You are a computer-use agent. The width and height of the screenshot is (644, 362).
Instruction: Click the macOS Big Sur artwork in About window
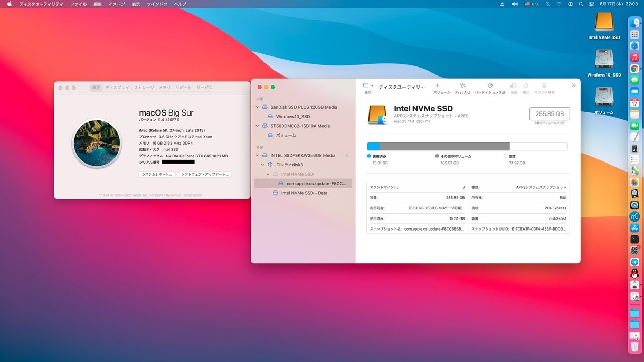point(97,143)
